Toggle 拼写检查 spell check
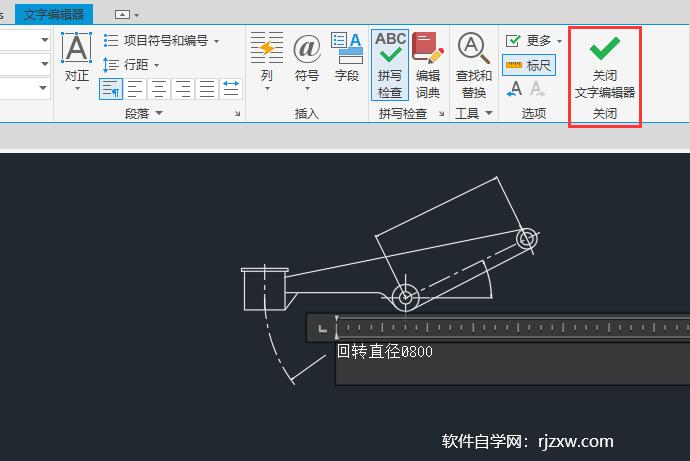 [x=390, y=65]
